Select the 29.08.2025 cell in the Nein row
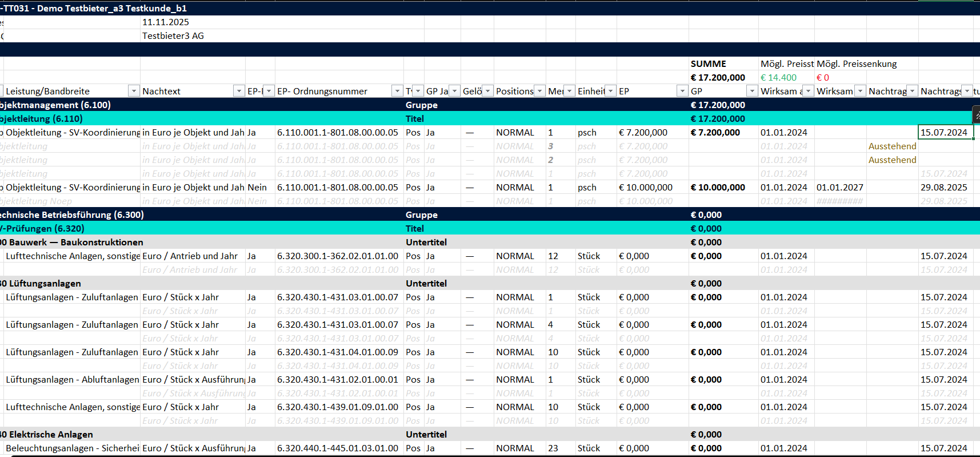 coord(944,188)
